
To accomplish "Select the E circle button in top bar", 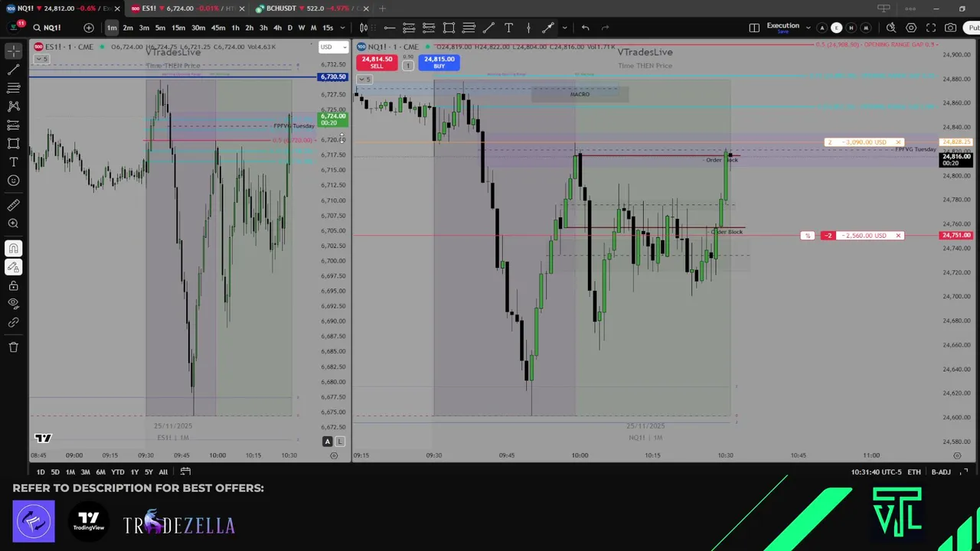I will [x=837, y=28].
